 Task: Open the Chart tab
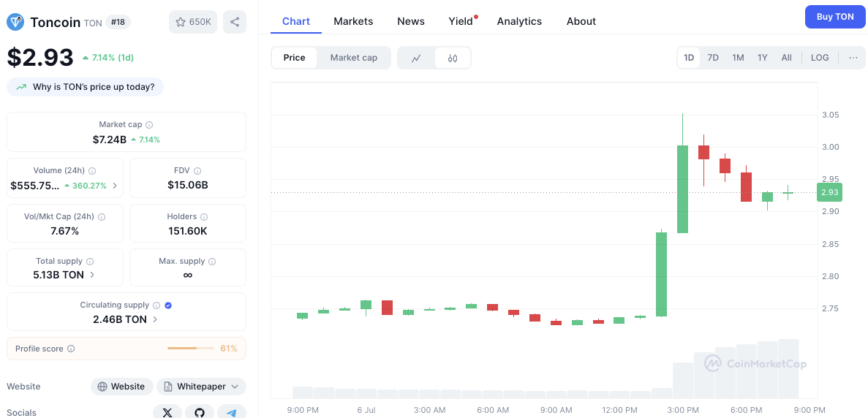click(x=296, y=22)
